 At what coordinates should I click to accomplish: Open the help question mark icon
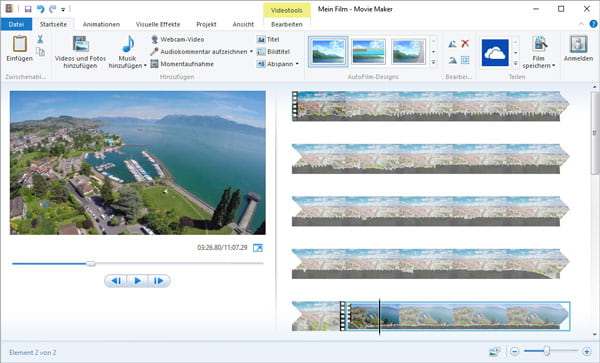click(593, 24)
